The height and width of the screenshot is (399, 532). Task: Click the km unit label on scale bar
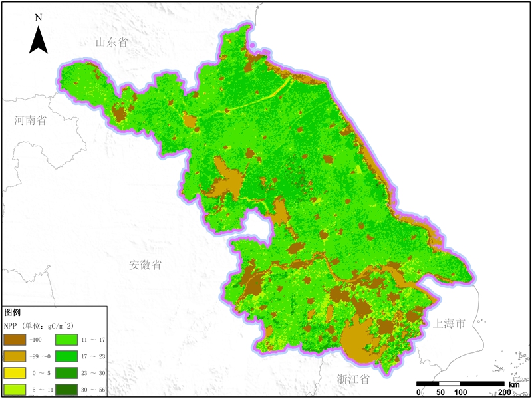pos(513,384)
